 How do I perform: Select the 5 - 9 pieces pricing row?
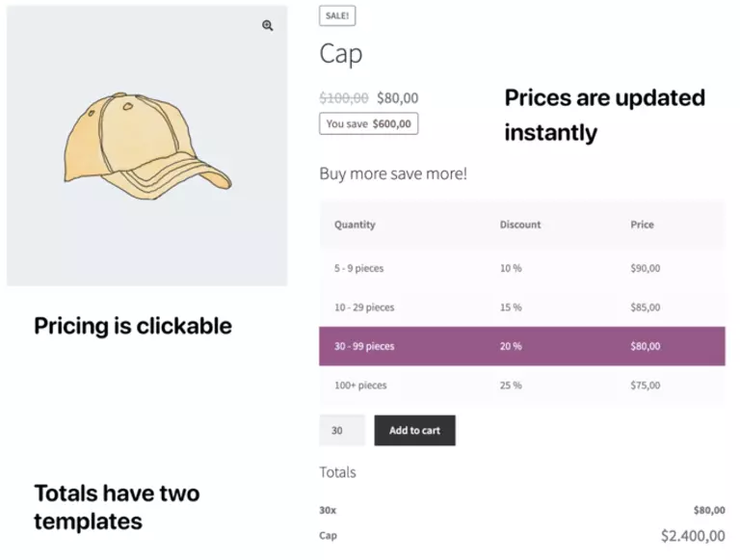tap(521, 268)
